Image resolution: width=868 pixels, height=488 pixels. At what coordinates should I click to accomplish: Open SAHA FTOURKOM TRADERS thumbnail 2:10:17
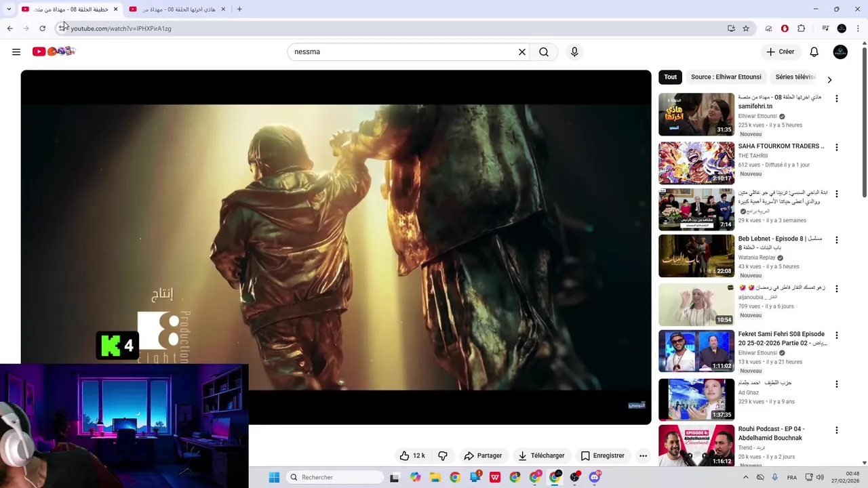(x=696, y=163)
